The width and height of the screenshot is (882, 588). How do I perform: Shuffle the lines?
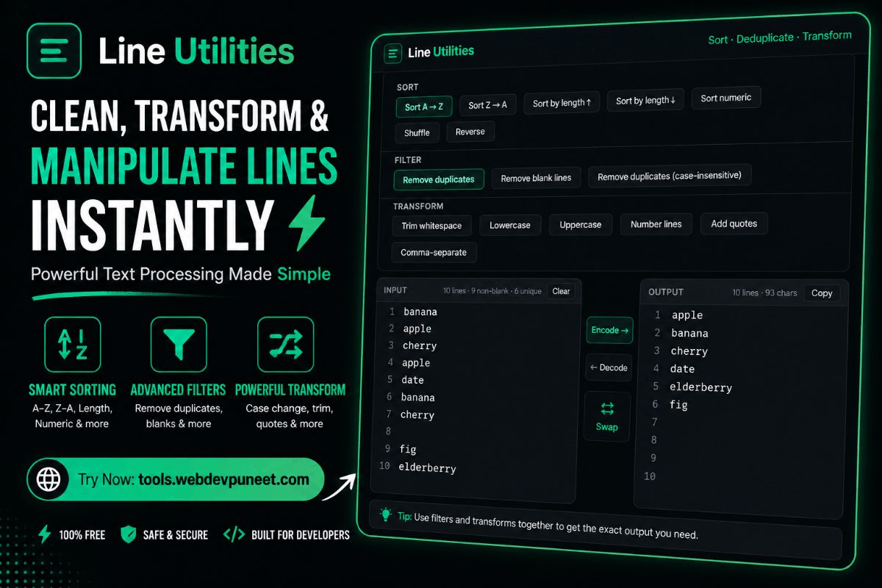tap(417, 133)
